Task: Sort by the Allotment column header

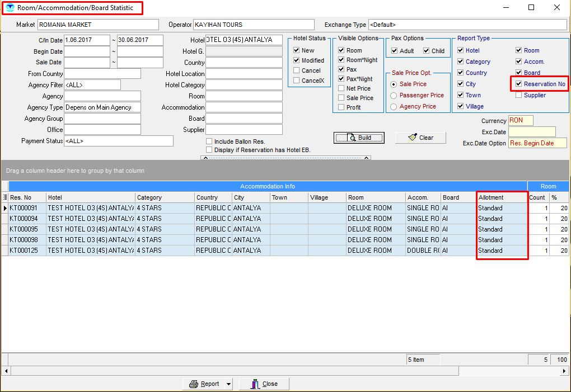Action: (502, 197)
